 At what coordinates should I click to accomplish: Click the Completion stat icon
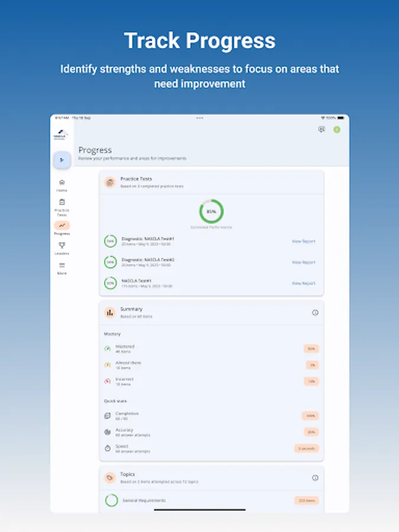pos(107,416)
